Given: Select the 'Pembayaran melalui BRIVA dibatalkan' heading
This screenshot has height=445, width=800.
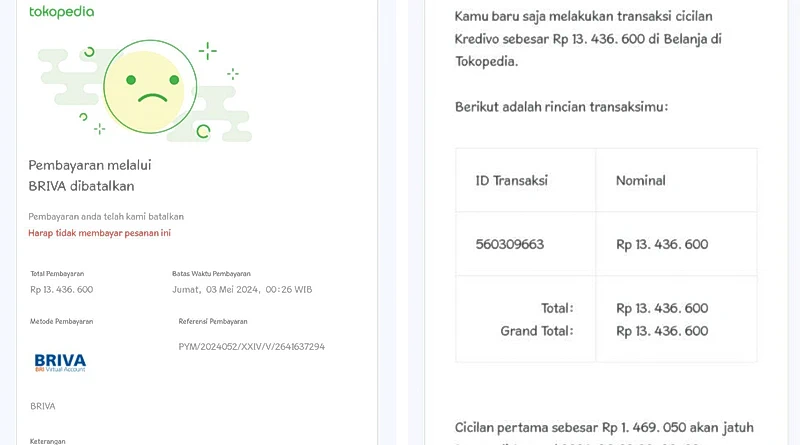Looking at the screenshot, I should click(90, 176).
